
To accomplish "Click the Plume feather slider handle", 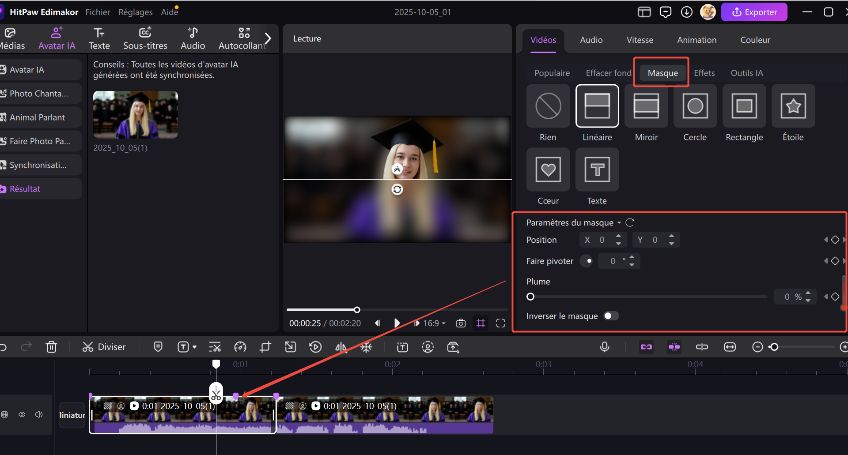I will point(530,297).
